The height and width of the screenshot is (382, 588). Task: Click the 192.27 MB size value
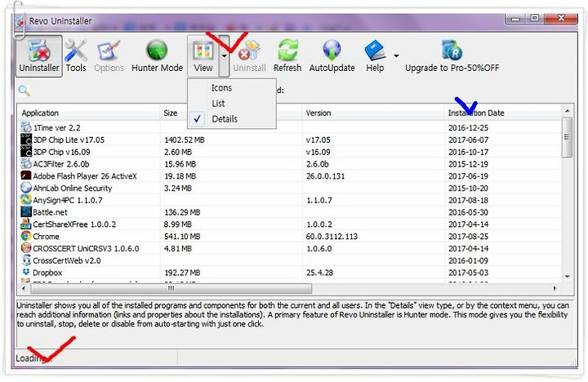pyautogui.click(x=182, y=273)
